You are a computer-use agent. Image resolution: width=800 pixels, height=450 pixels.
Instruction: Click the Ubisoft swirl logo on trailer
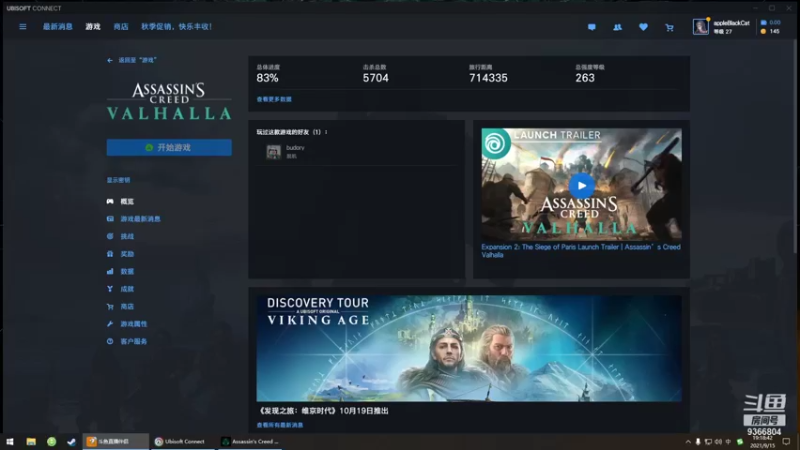495,144
